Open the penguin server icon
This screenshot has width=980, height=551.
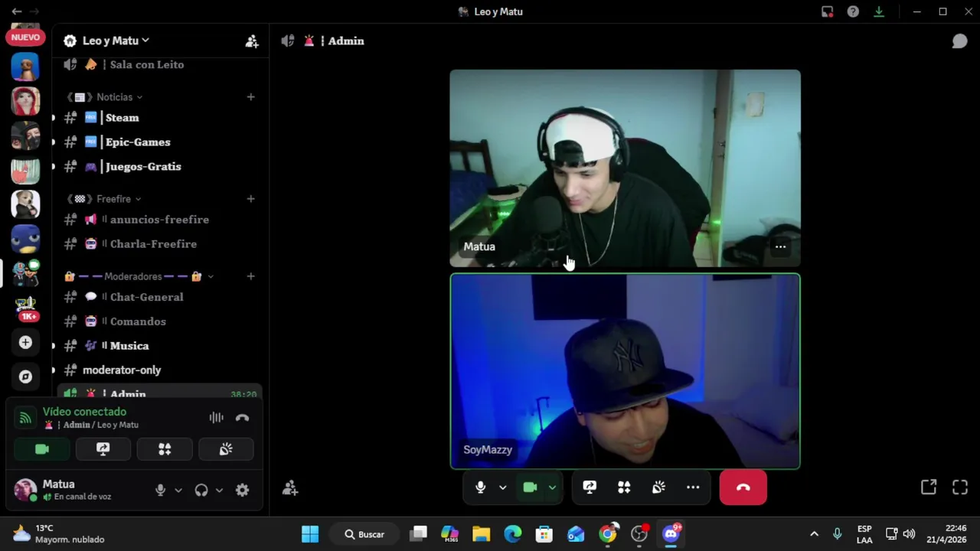coord(25,239)
